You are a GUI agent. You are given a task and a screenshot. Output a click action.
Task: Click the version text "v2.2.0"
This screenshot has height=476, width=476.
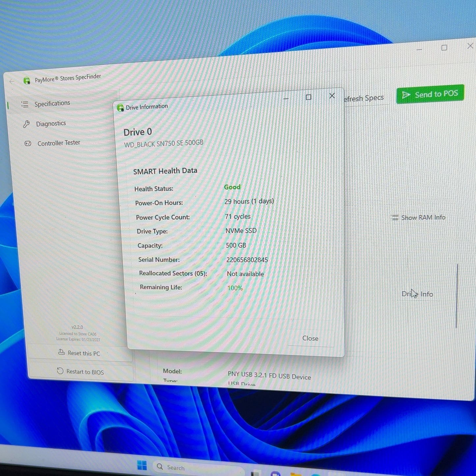77,327
